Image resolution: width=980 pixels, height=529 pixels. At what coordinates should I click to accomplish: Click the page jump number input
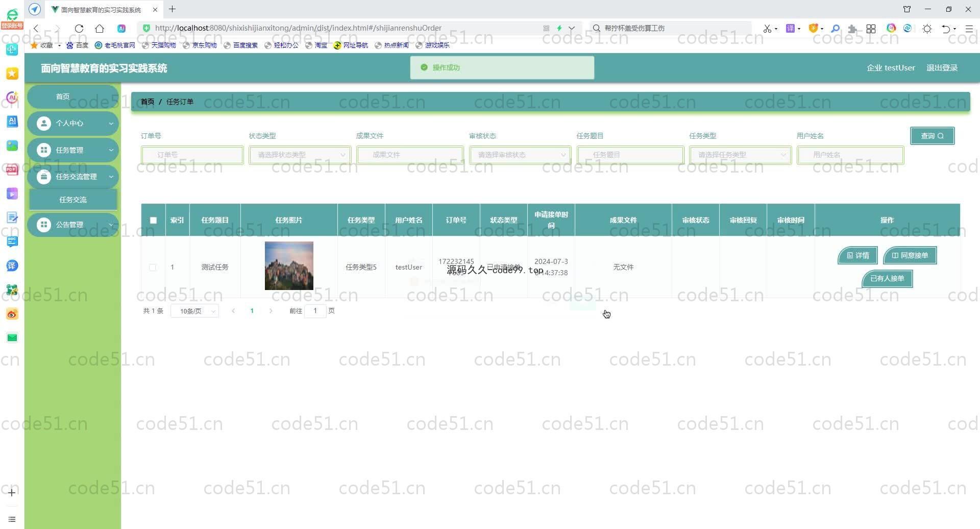[315, 311]
